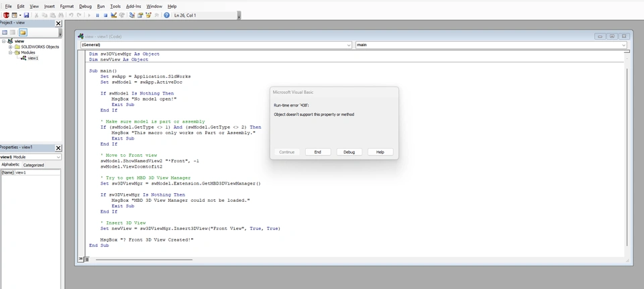This screenshot has width=644, height=289.
Task: Close the Properties - view1 panel
Action: click(x=58, y=148)
